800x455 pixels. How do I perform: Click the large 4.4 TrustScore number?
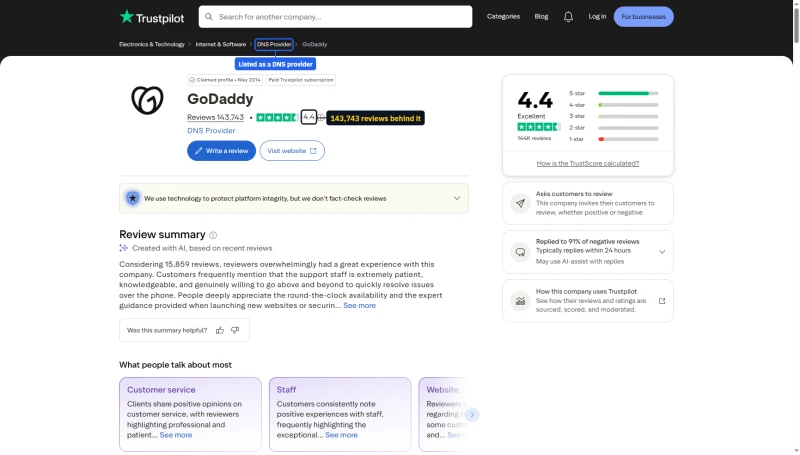535,100
